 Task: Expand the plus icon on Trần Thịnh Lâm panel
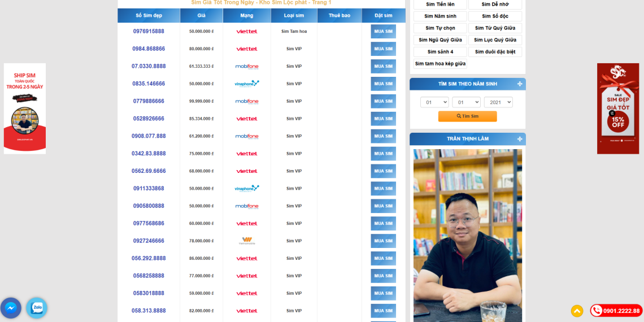pos(519,139)
